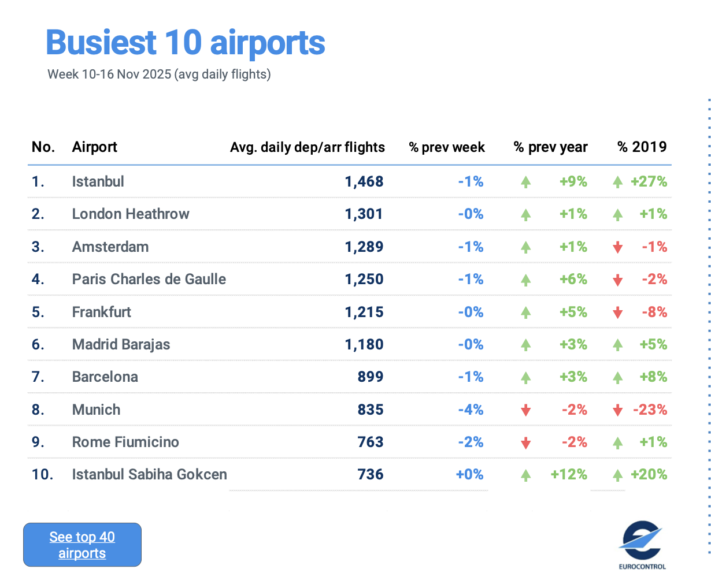Click Munich's red prev year down arrow
This screenshot has height=588, width=711.
pyautogui.click(x=525, y=411)
